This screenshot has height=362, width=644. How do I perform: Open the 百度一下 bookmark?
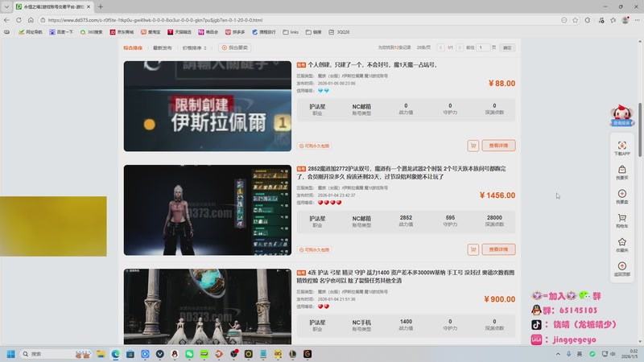pos(61,32)
